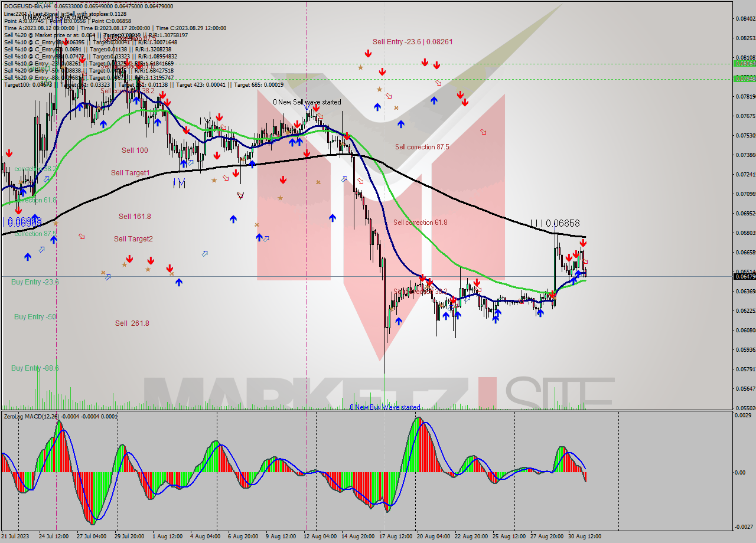Click the '| | | 0.06858' Point C label
This screenshot has width=756, height=543.
[x=555, y=224]
